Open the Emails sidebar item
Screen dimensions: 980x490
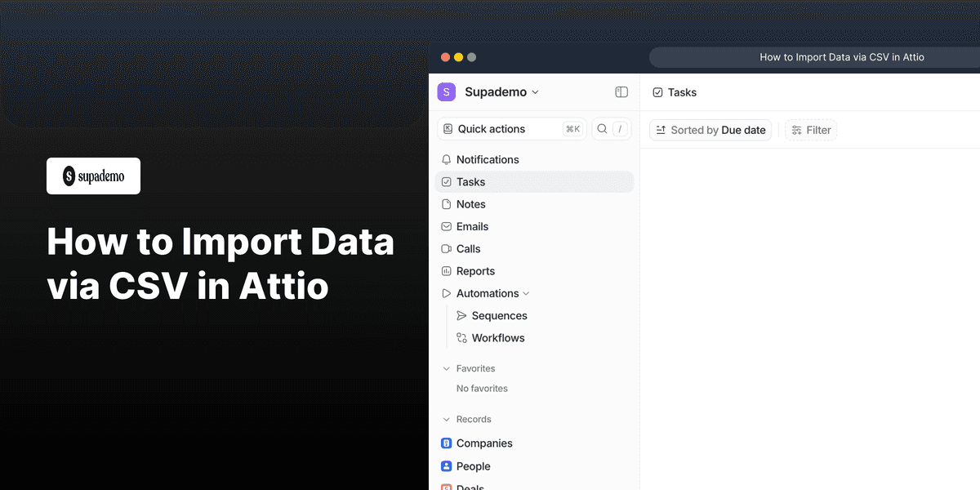tap(474, 226)
